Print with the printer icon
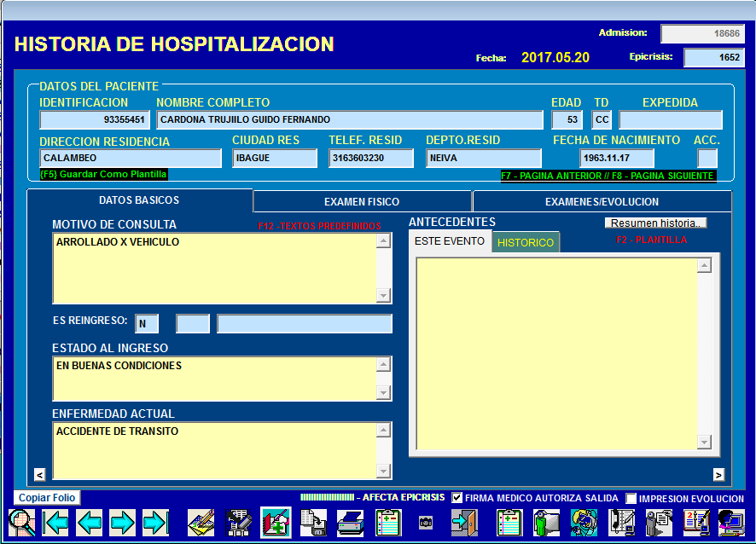 tap(351, 523)
